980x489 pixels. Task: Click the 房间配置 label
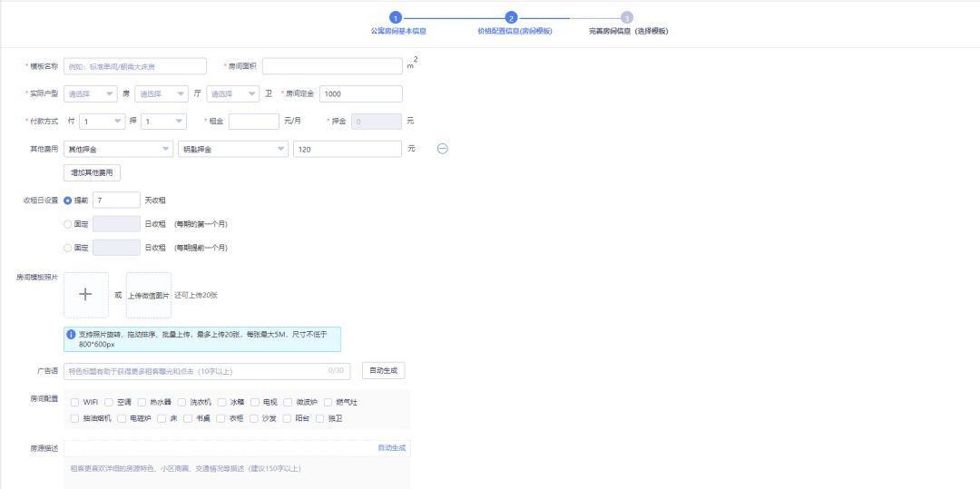(x=44, y=397)
